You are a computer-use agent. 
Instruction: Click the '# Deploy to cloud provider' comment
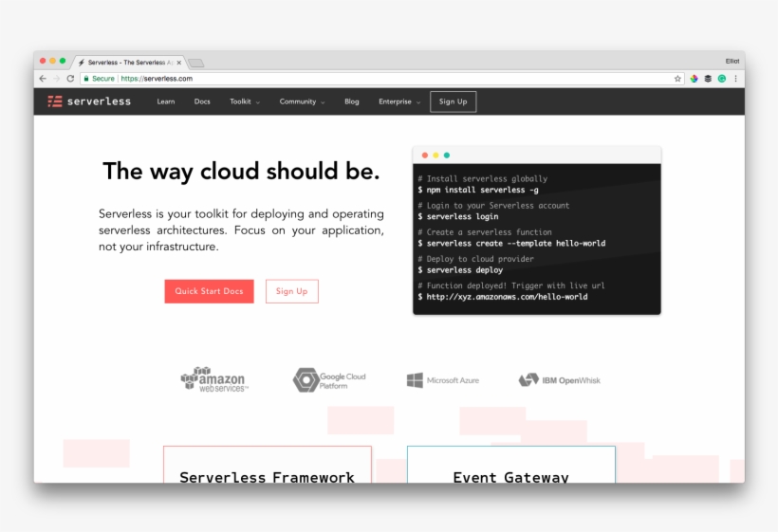click(x=475, y=259)
